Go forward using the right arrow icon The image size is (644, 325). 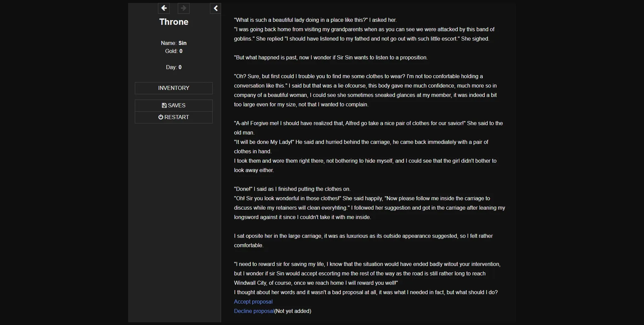pos(183,8)
